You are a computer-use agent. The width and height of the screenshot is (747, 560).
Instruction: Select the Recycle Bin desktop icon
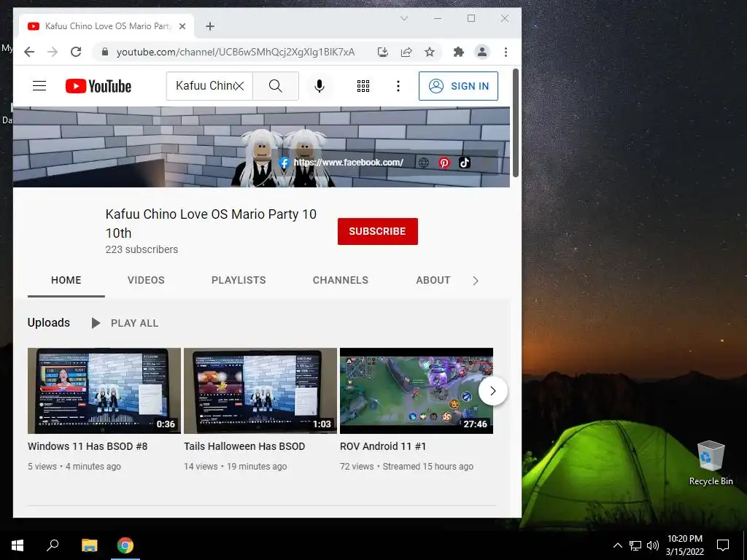coord(711,462)
